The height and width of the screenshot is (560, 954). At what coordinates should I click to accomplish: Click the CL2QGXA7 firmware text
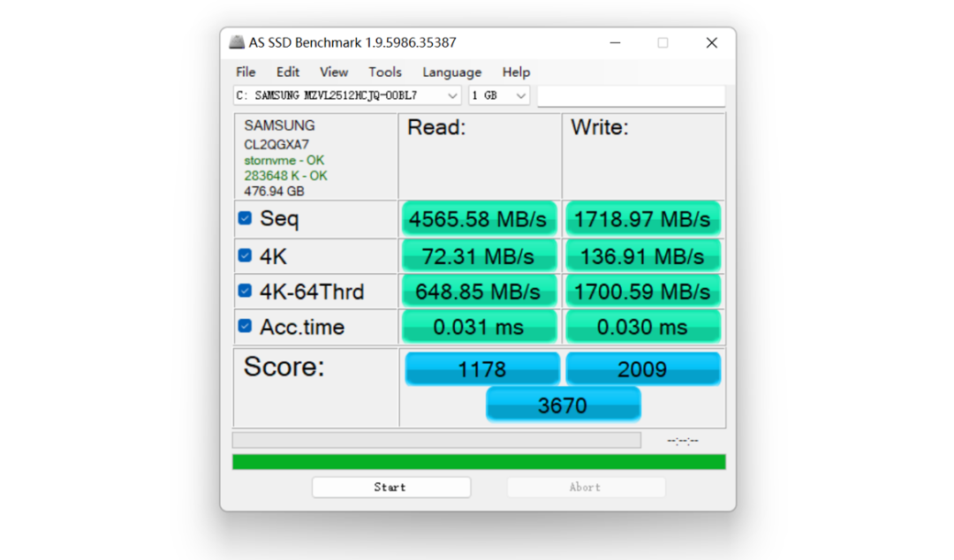pyautogui.click(x=276, y=144)
